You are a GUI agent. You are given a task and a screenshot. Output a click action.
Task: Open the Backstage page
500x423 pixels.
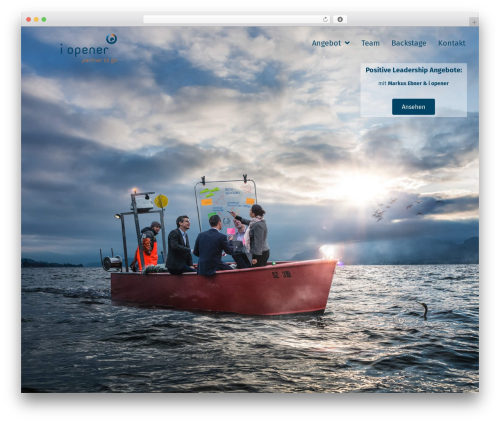409,43
